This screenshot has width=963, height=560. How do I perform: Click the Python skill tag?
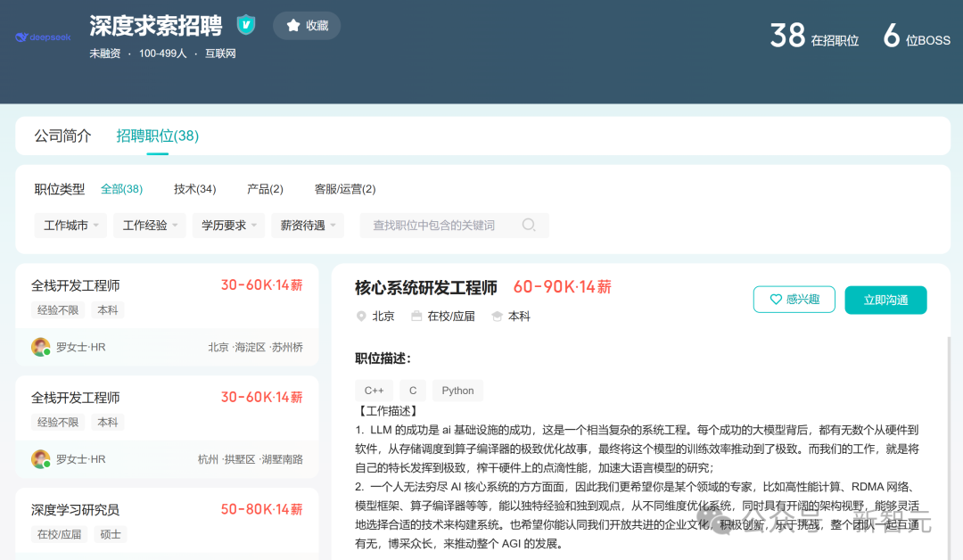(457, 391)
